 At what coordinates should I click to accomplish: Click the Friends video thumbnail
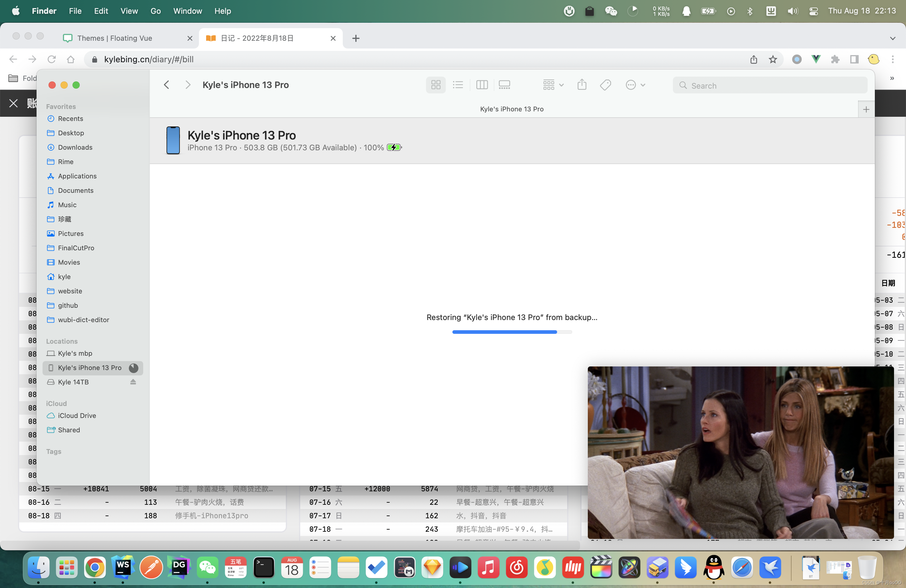pos(740,453)
